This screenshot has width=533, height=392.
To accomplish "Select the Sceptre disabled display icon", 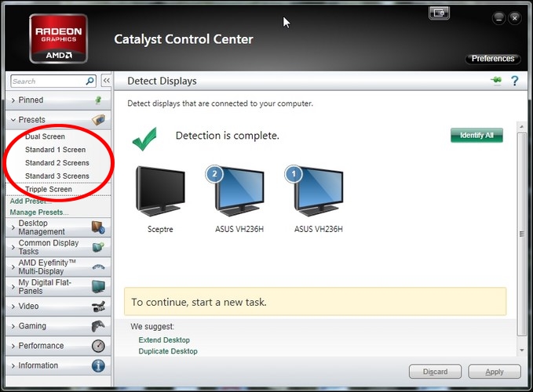I will click(160, 191).
